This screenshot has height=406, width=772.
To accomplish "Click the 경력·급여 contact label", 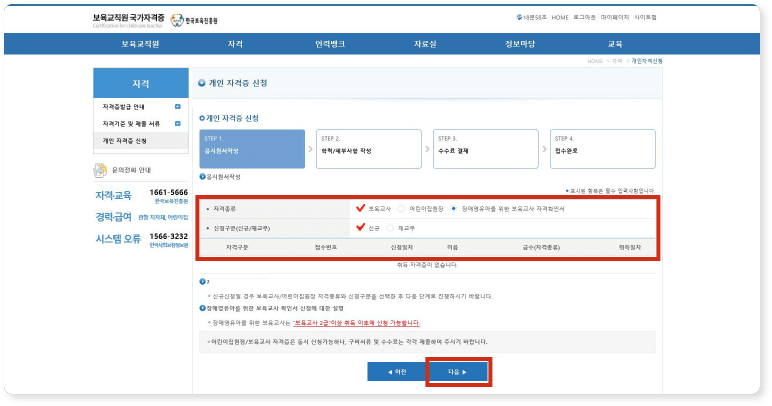I will 114,217.
